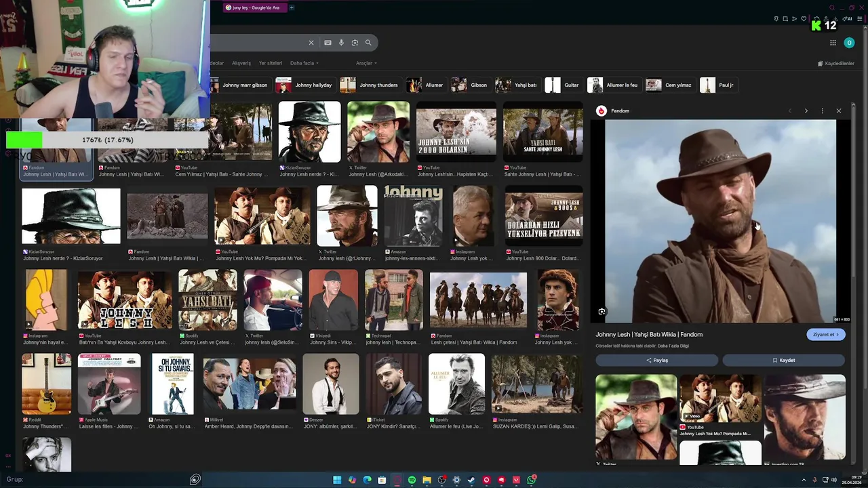Launch Copilot from the taskbar
Screen dimensions: 868x488
[x=352, y=480]
